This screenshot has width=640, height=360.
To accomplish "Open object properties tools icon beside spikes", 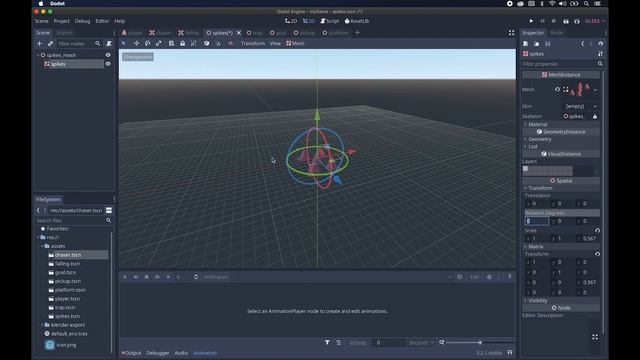I will (x=600, y=54).
